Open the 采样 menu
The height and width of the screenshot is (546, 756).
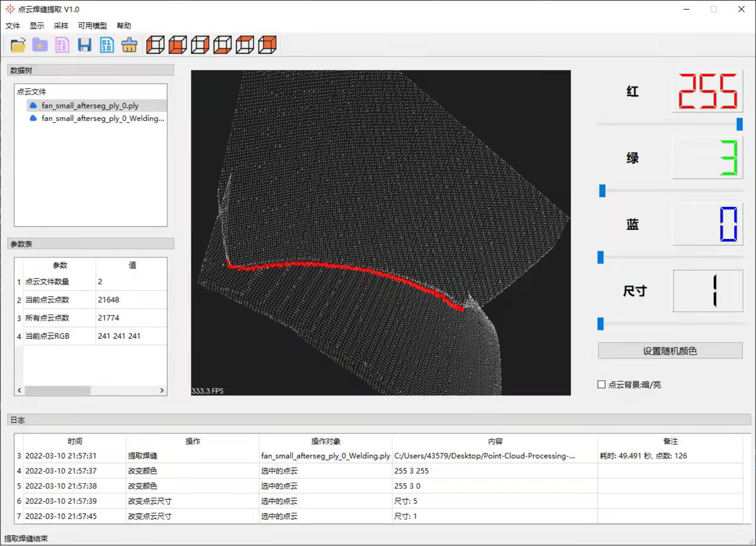61,26
